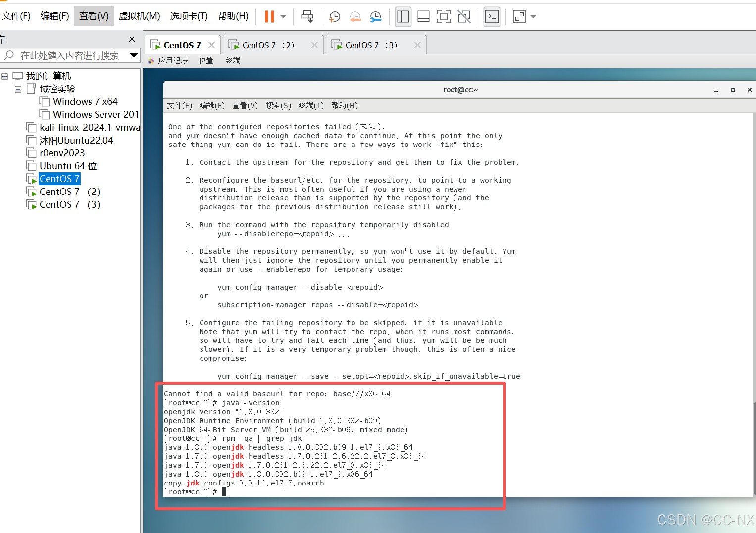Image resolution: width=756 pixels, height=533 pixels.
Task: Select the r0env2023 VM
Action: pyautogui.click(x=62, y=153)
